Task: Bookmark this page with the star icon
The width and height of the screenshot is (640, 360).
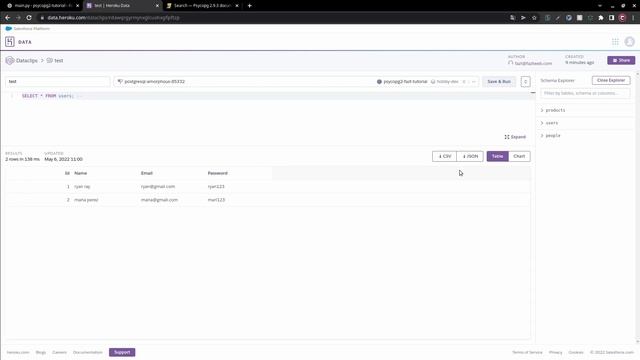Action: (x=534, y=18)
